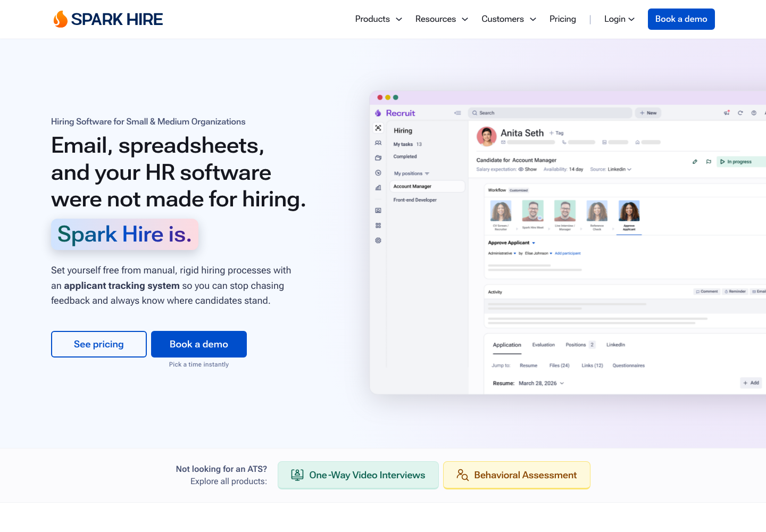
Task: Open the contact card icon in sidebar
Action: pyautogui.click(x=378, y=211)
